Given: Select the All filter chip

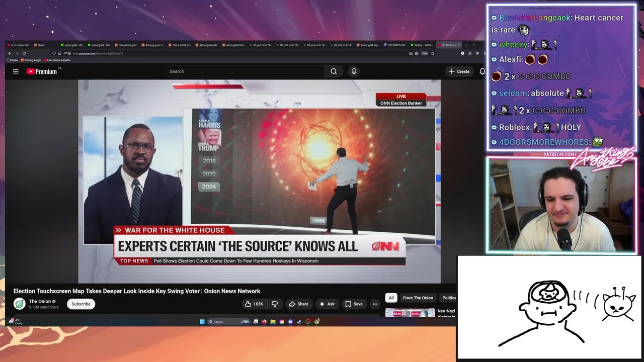Looking at the screenshot, I should click(391, 298).
